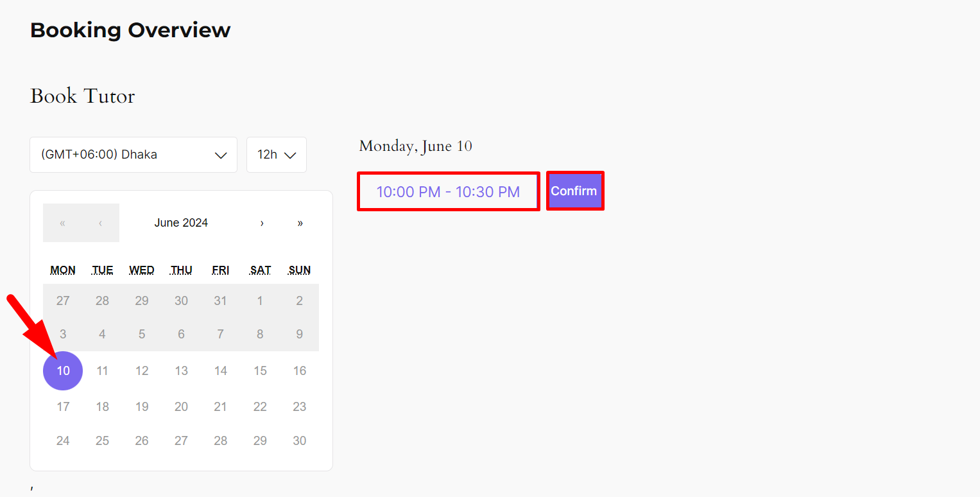The image size is (980, 497).
Task: Select June 10 on the calendar
Action: [x=62, y=371]
